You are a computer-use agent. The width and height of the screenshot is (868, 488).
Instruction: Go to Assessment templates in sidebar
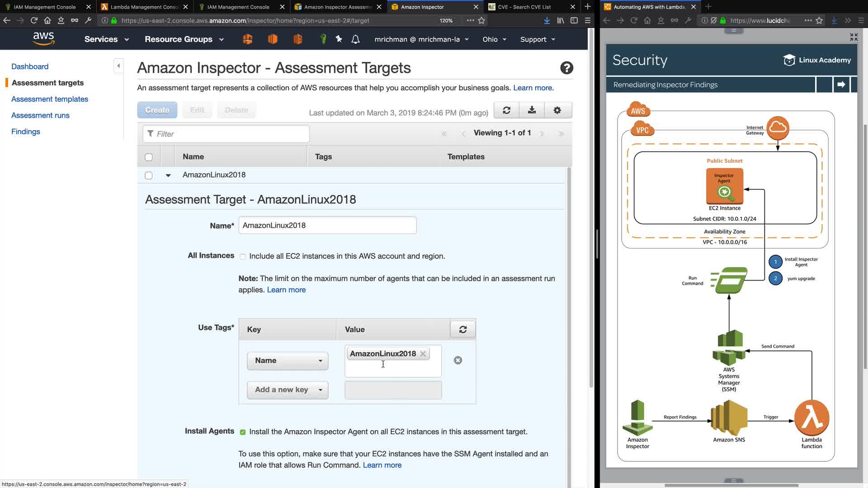pyautogui.click(x=50, y=99)
